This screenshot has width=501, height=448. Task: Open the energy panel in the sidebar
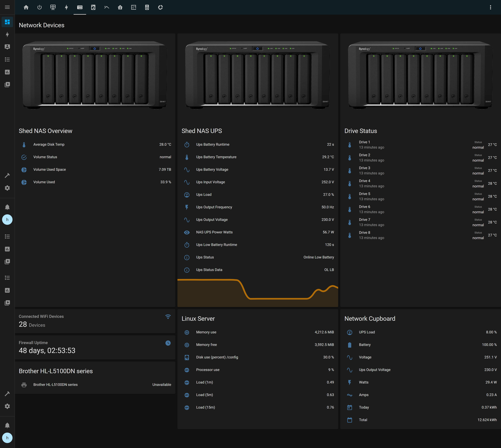click(7, 35)
